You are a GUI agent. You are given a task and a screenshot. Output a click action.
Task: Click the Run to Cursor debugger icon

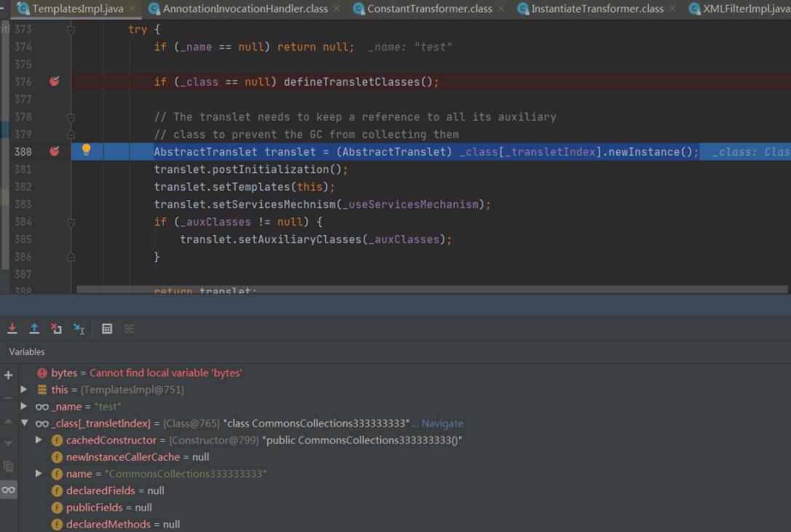[79, 329]
